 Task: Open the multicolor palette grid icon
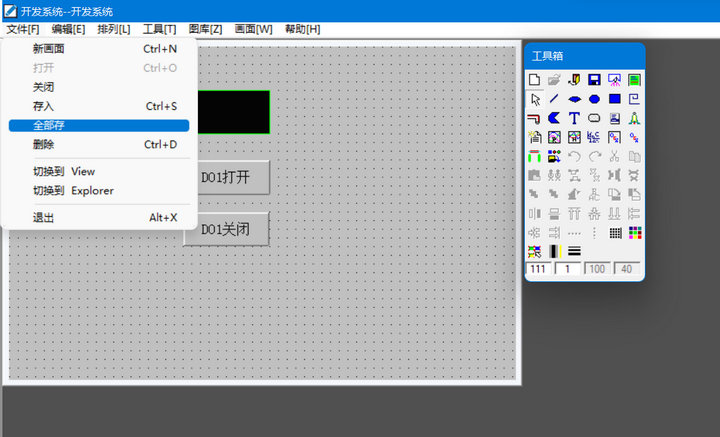tap(634, 232)
